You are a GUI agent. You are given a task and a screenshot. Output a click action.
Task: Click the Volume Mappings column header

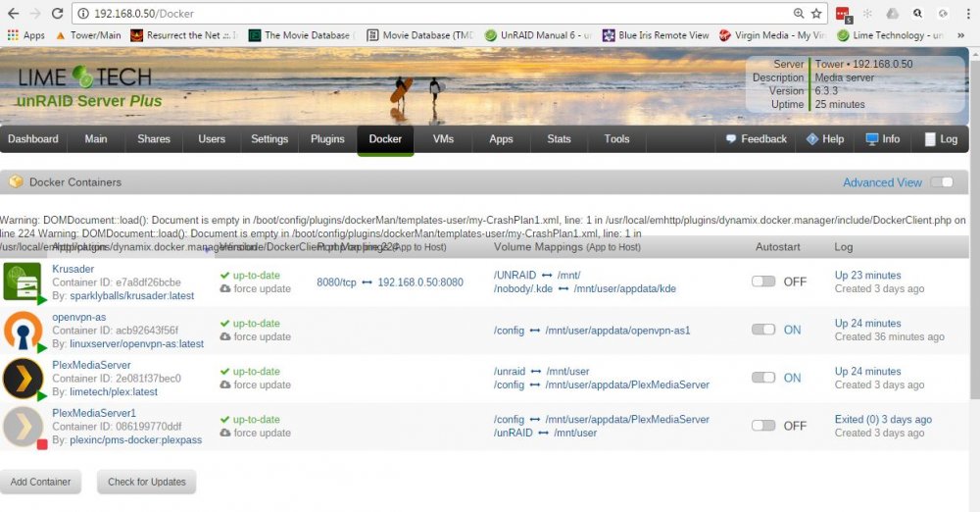tap(566, 246)
